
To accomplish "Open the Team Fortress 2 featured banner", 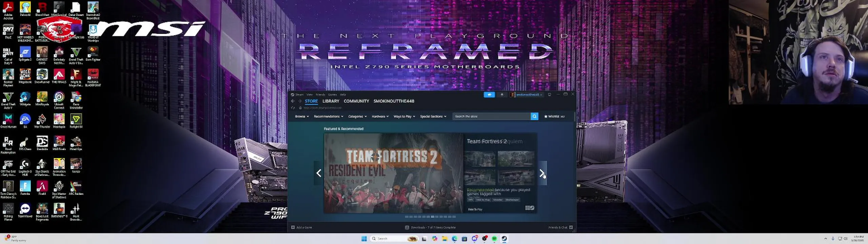I will pos(393,173).
